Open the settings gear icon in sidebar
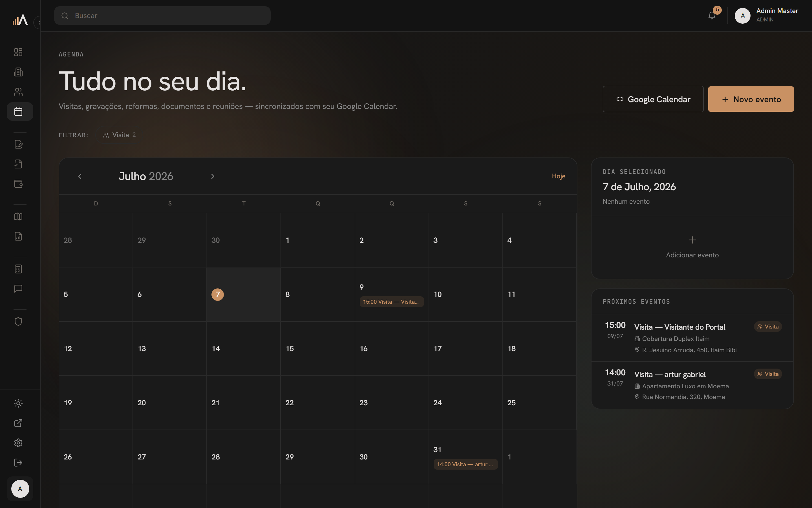This screenshot has height=508, width=812. pyautogui.click(x=18, y=443)
